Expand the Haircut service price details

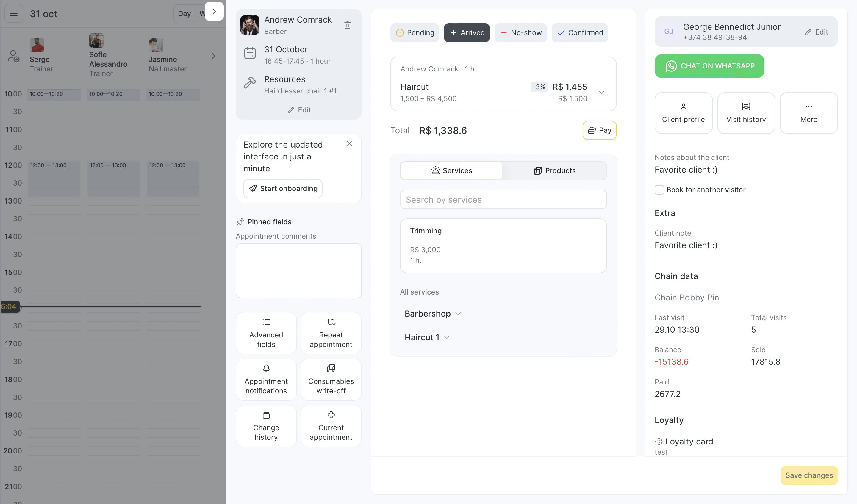point(601,92)
